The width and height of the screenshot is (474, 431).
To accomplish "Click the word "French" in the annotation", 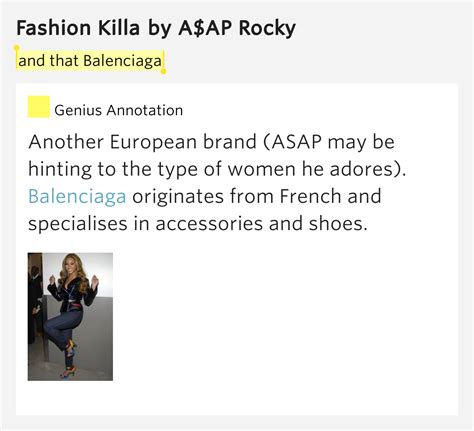I will pyautogui.click(x=310, y=196).
